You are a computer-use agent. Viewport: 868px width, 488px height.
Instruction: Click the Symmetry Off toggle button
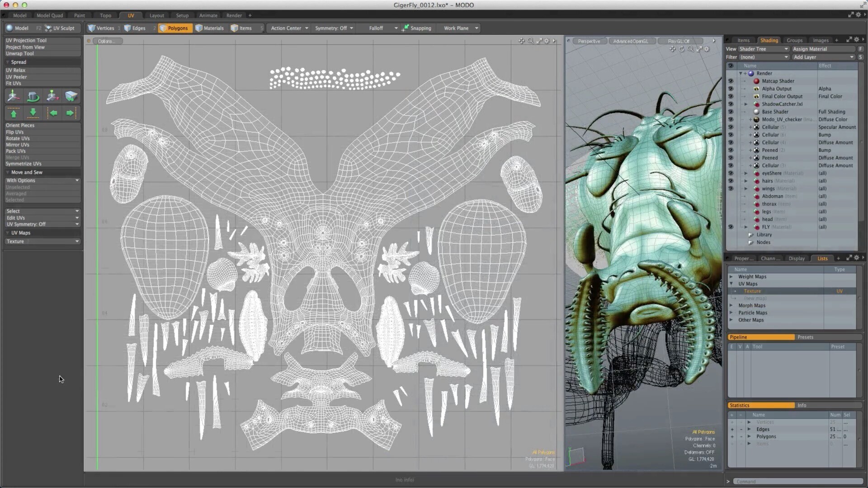(x=333, y=28)
